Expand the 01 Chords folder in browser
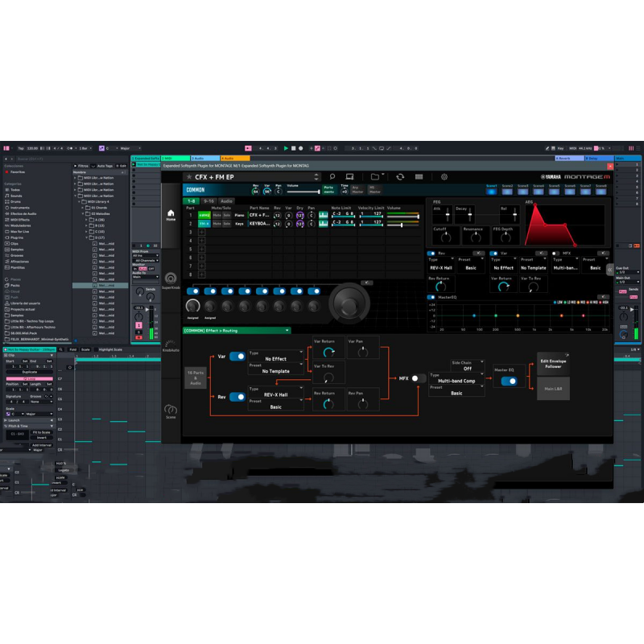644x644 pixels. 83,208
